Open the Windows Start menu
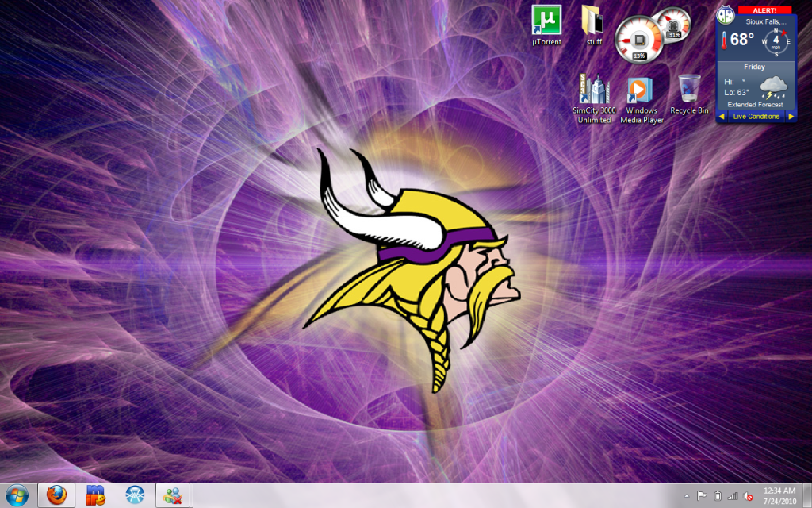 (17, 495)
